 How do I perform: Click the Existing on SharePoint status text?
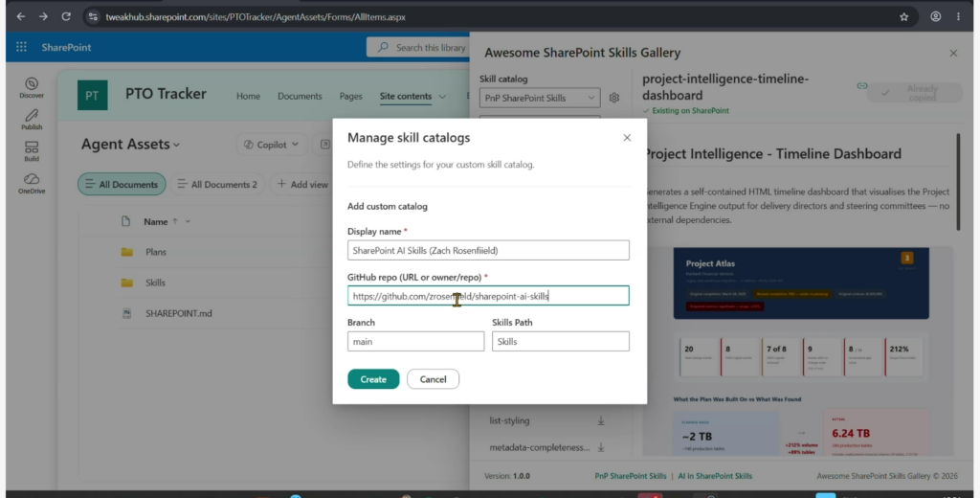(x=690, y=111)
